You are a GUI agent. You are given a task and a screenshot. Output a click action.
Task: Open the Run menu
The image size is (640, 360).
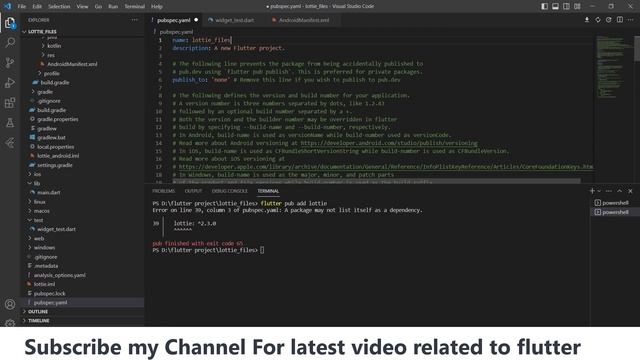(113, 7)
